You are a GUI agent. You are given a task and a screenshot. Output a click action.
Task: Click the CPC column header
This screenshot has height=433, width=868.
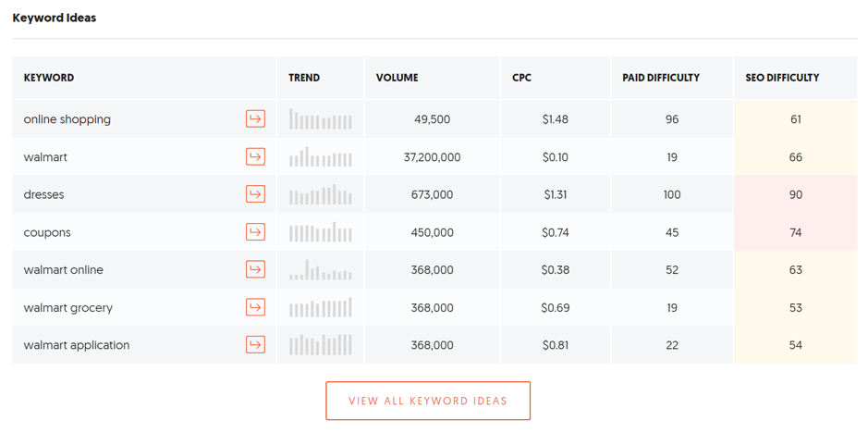[521, 78]
